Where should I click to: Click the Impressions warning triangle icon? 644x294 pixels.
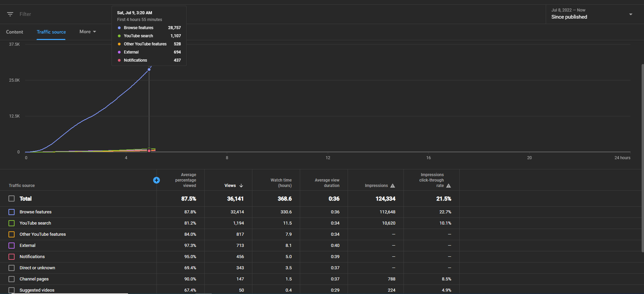(393, 186)
